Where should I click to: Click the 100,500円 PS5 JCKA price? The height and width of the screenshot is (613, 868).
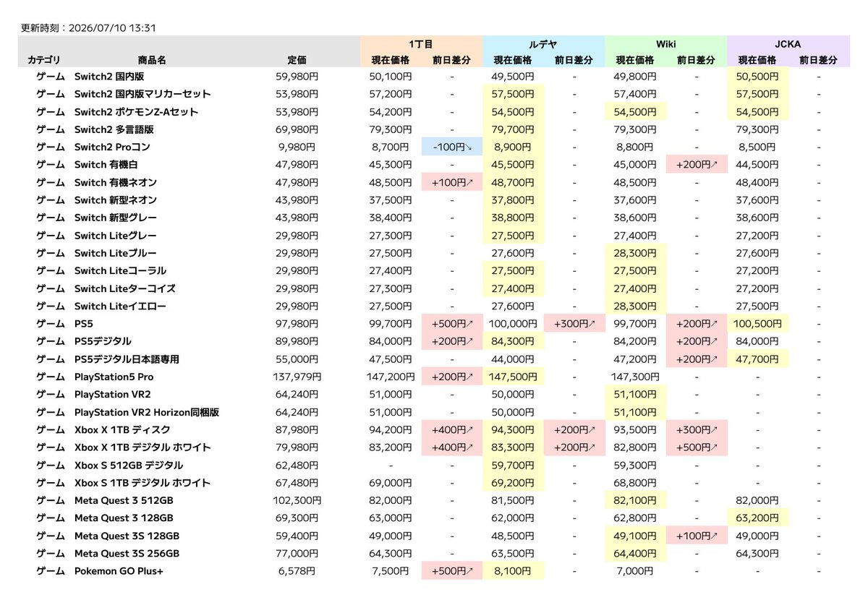[x=757, y=324]
